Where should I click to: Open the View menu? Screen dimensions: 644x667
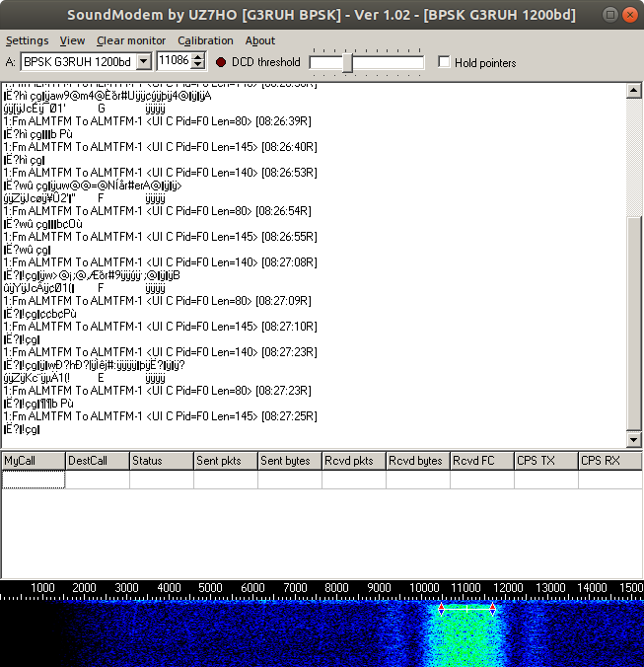(x=72, y=40)
